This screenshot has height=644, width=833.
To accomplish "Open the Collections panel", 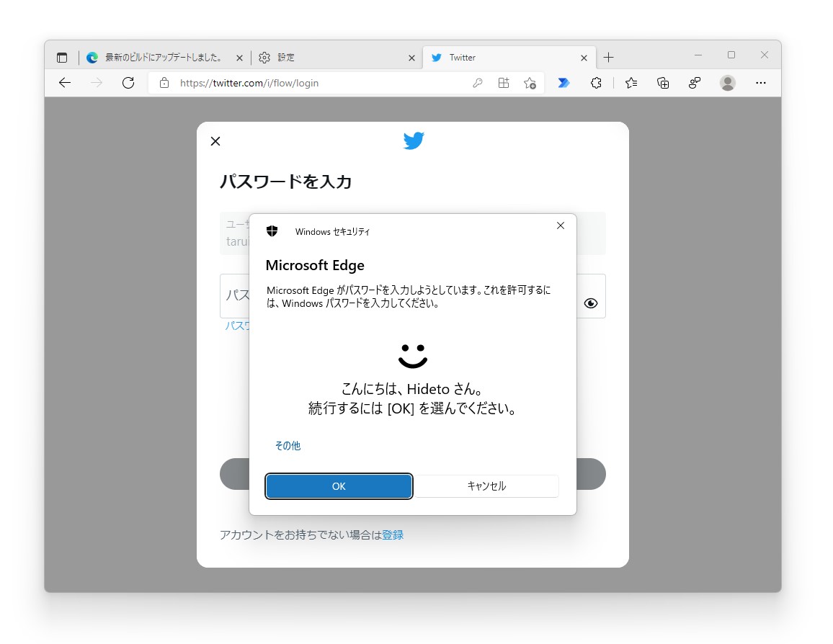I will 662,83.
